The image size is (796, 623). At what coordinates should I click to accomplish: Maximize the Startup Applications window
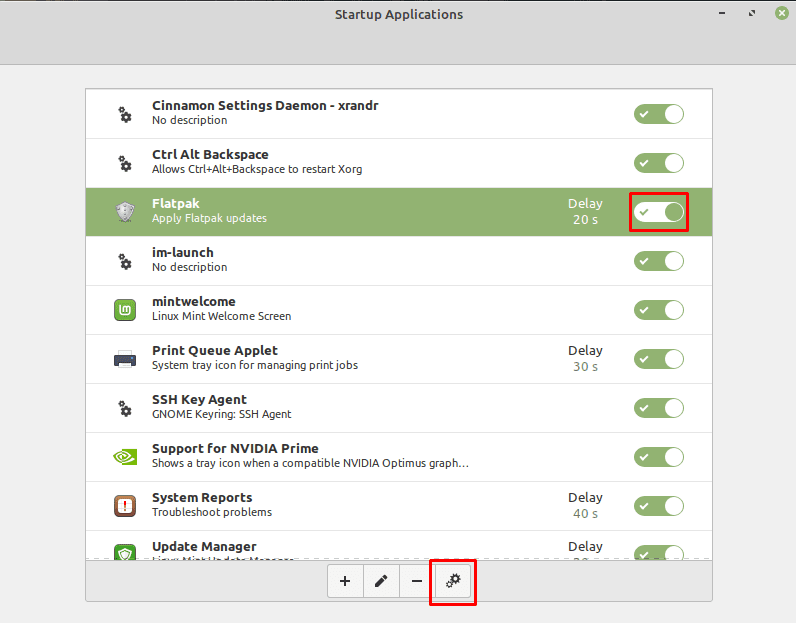click(752, 13)
